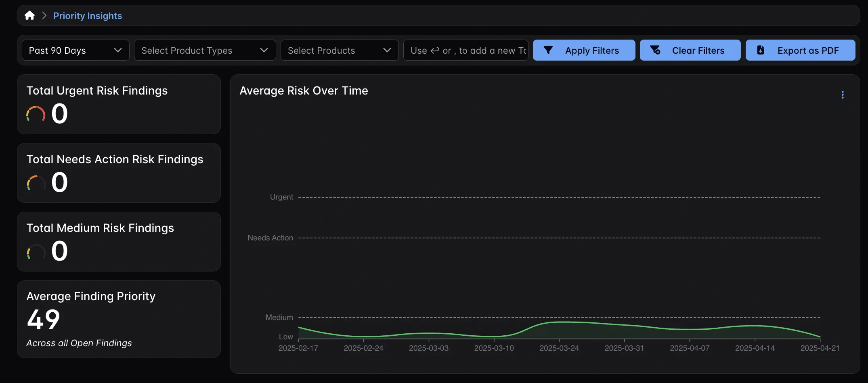The width and height of the screenshot is (868, 383).
Task: Click the home icon in breadcrumb
Action: [29, 16]
